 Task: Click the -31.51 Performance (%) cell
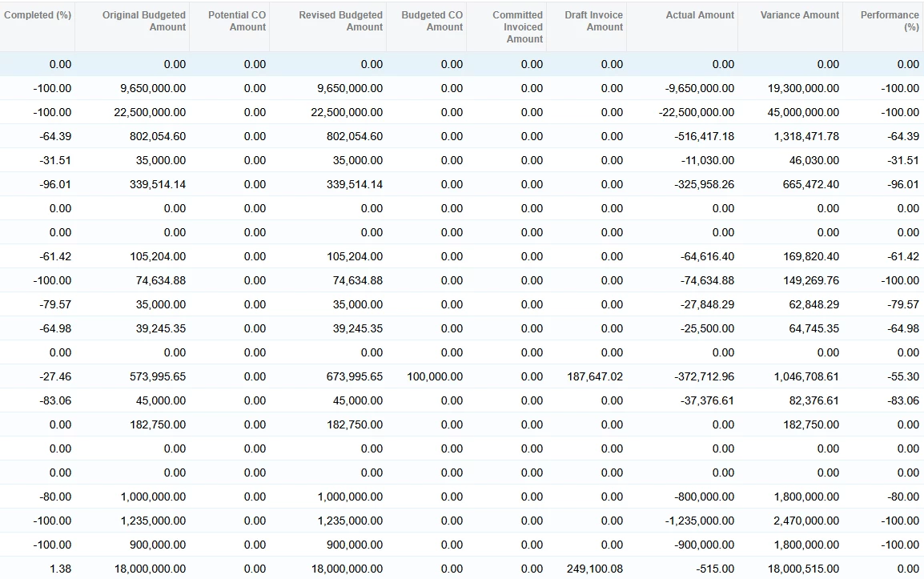903,160
